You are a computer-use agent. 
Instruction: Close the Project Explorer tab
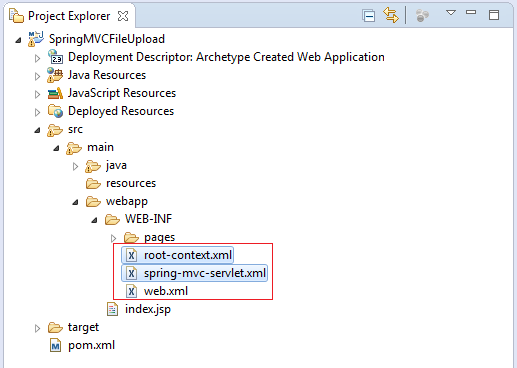[123, 16]
